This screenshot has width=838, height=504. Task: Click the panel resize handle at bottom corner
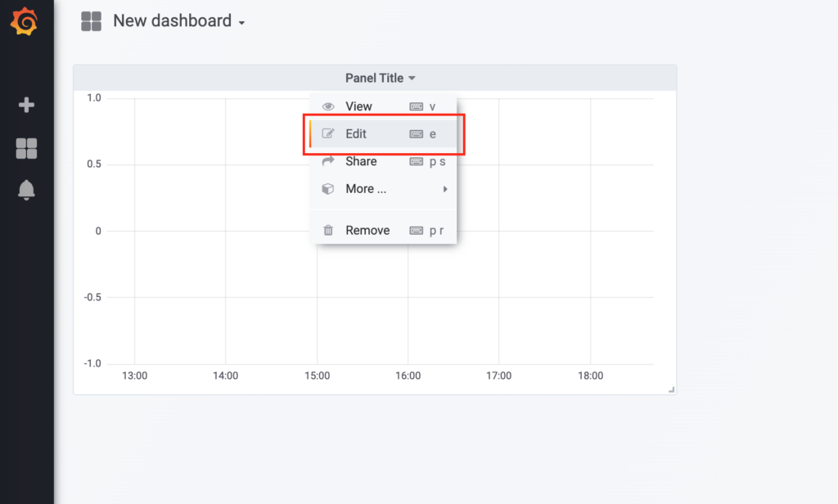pos(671,389)
